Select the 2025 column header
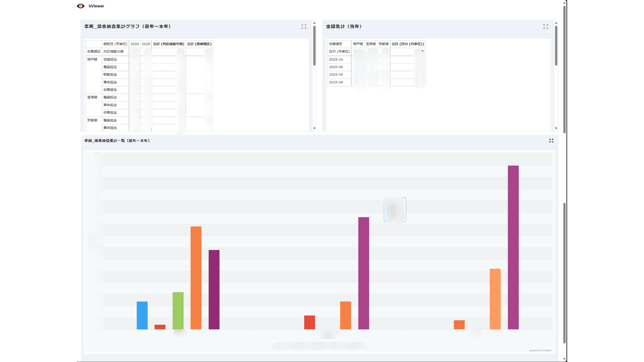Image resolution: width=644 pixels, height=362 pixels. coord(146,44)
